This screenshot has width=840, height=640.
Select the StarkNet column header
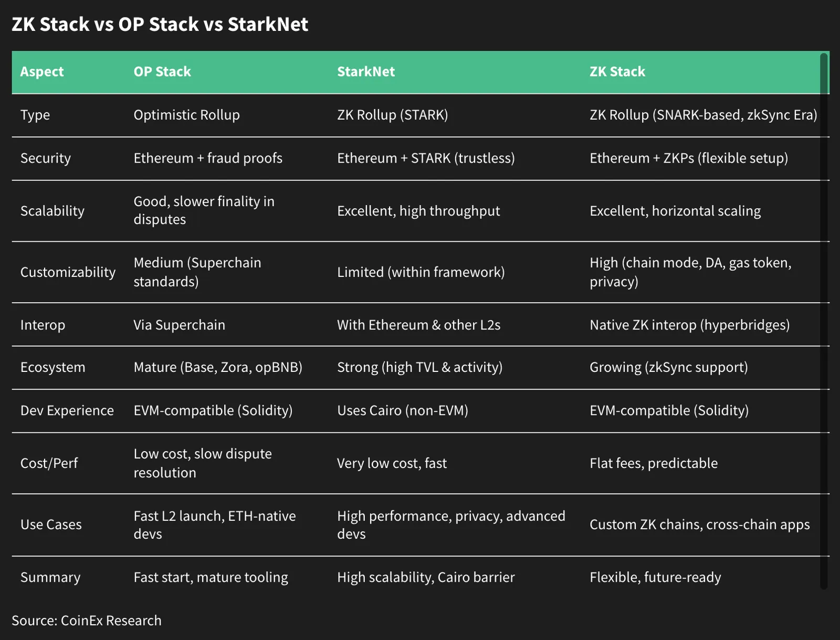point(366,72)
